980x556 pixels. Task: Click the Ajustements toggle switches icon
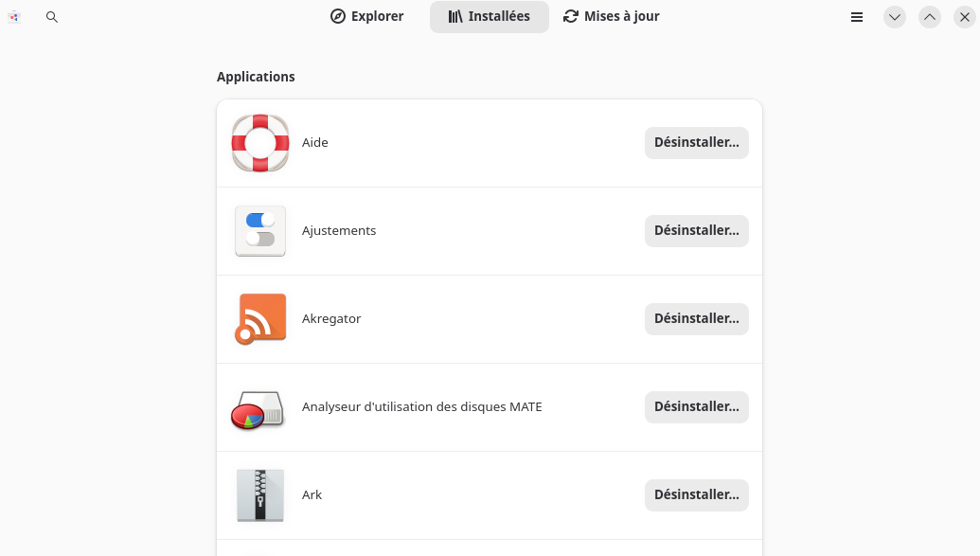[260, 231]
